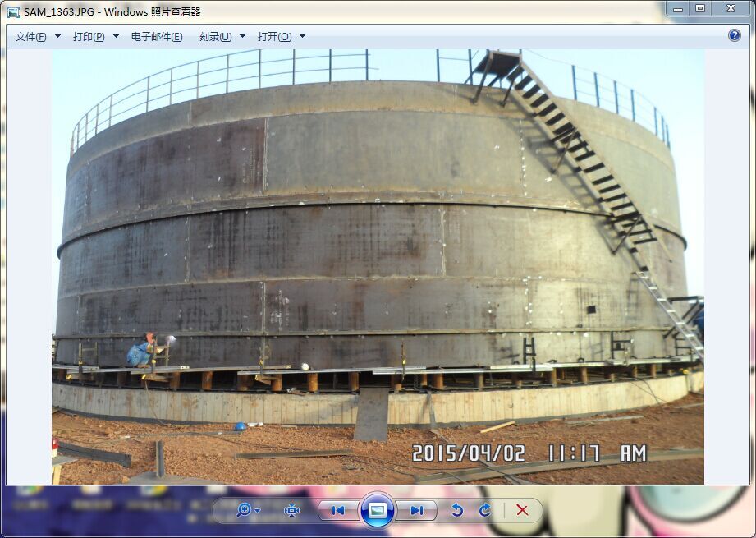The width and height of the screenshot is (756, 538).
Task: Click the actual size fit-to-window icon
Action: [291, 510]
